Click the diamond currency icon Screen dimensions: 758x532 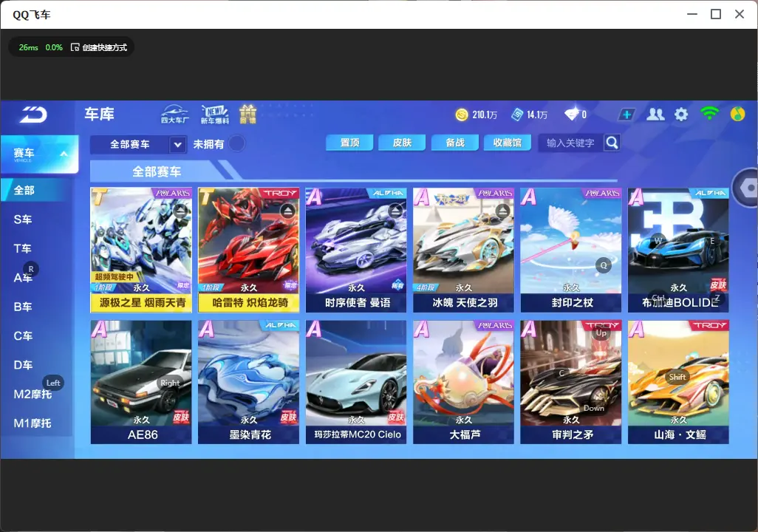tap(571, 115)
